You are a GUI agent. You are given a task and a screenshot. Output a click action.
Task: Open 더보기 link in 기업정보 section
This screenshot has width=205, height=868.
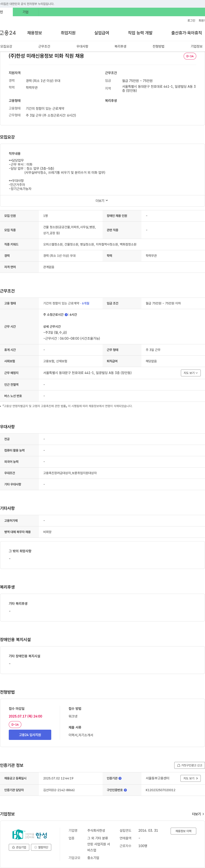tap(198, 814)
